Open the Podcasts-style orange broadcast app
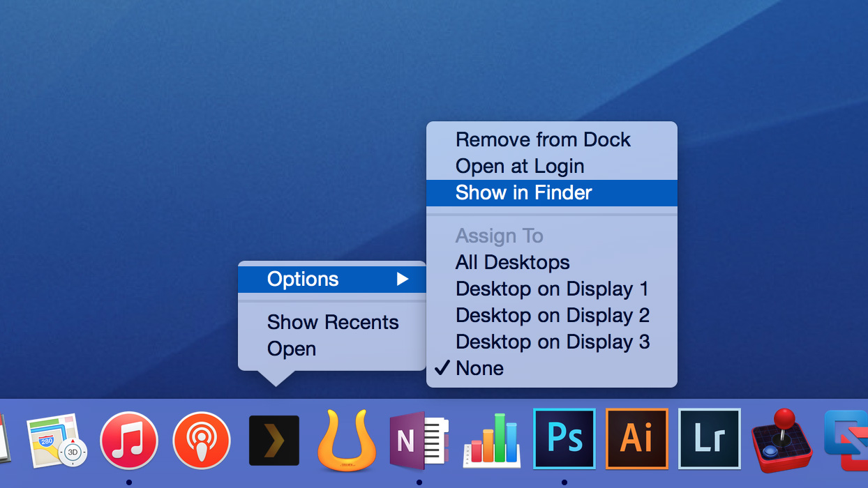 tap(202, 440)
